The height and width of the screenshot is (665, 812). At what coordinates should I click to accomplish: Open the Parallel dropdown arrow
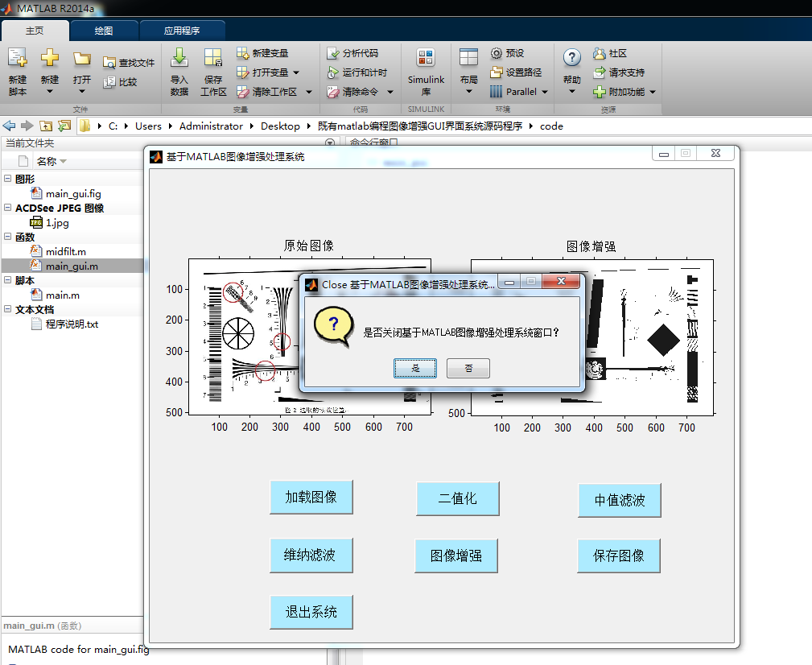point(545,93)
